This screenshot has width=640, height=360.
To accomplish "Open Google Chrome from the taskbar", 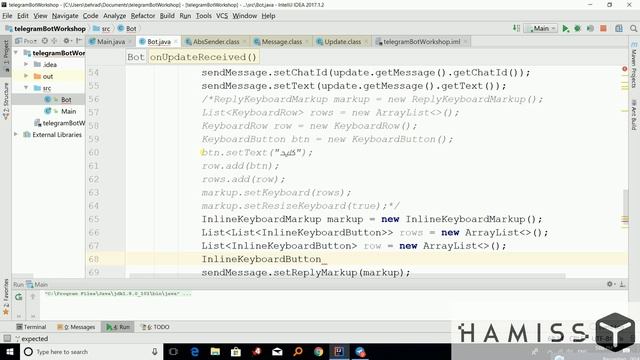I will pyautogui.click(x=318, y=351).
